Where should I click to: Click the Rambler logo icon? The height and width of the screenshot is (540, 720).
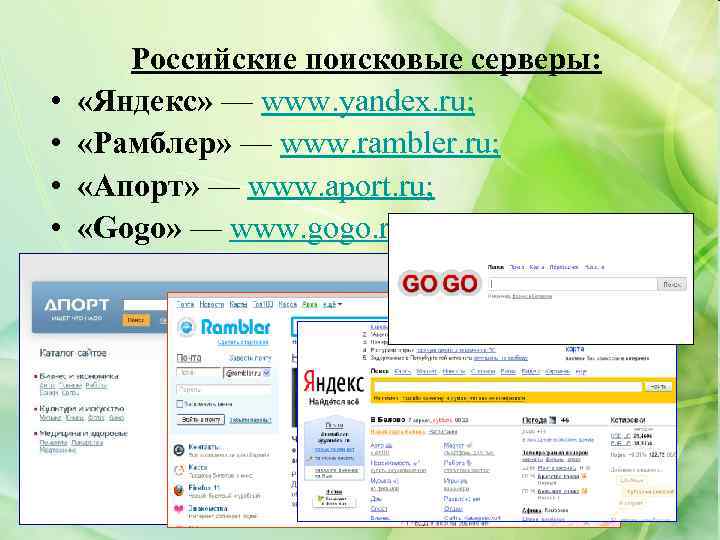186,327
